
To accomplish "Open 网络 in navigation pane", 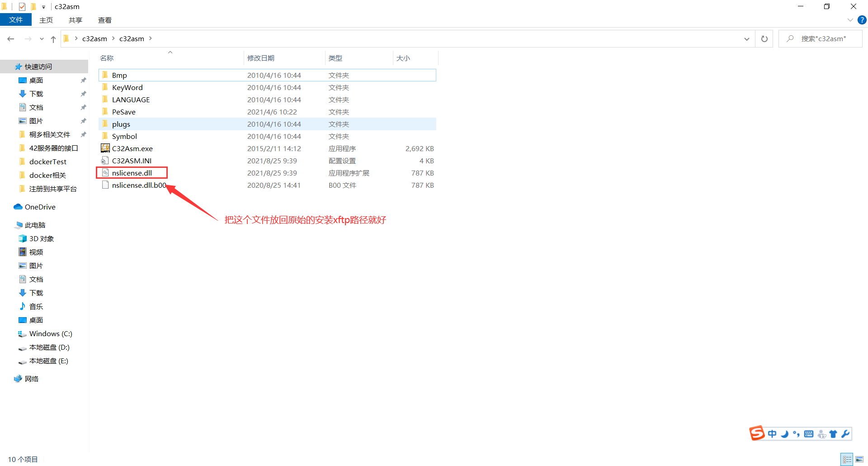I will [x=32, y=379].
